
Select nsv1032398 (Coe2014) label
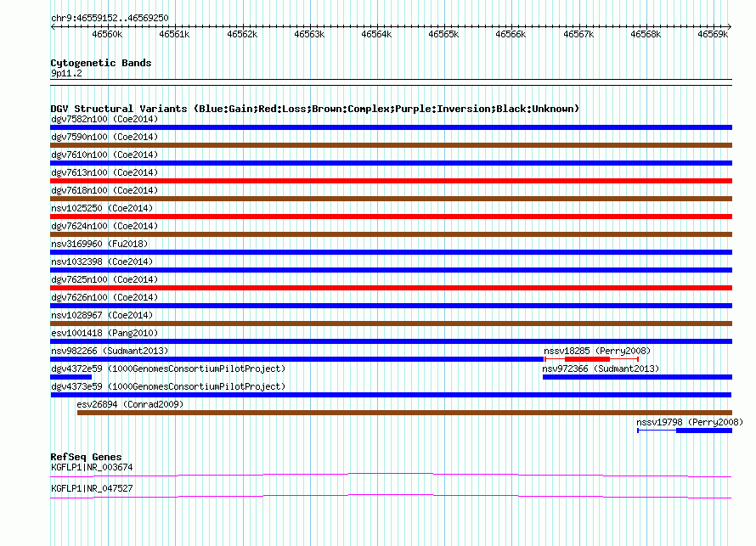pos(102,262)
